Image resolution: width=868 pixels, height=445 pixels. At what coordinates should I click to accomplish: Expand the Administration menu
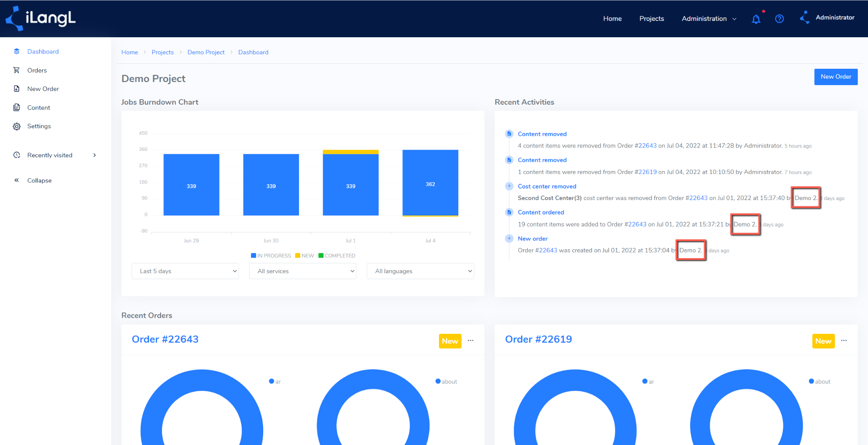pyautogui.click(x=709, y=19)
